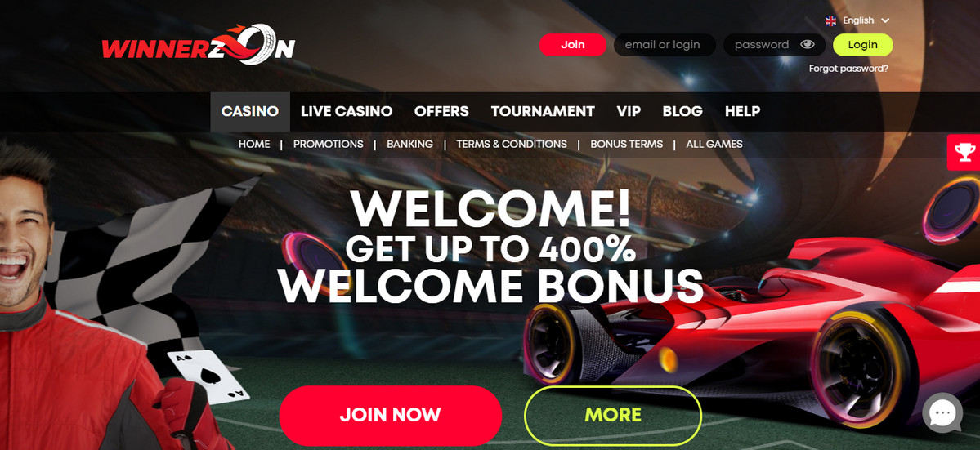The width and height of the screenshot is (980, 450).
Task: Click the MORE outlined button
Action: pyautogui.click(x=612, y=415)
